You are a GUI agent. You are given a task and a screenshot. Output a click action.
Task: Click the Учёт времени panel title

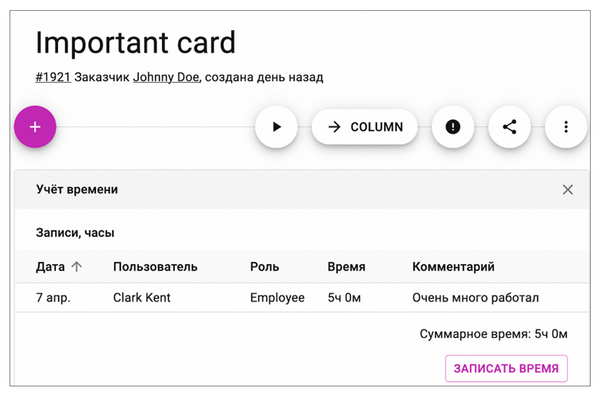click(77, 189)
